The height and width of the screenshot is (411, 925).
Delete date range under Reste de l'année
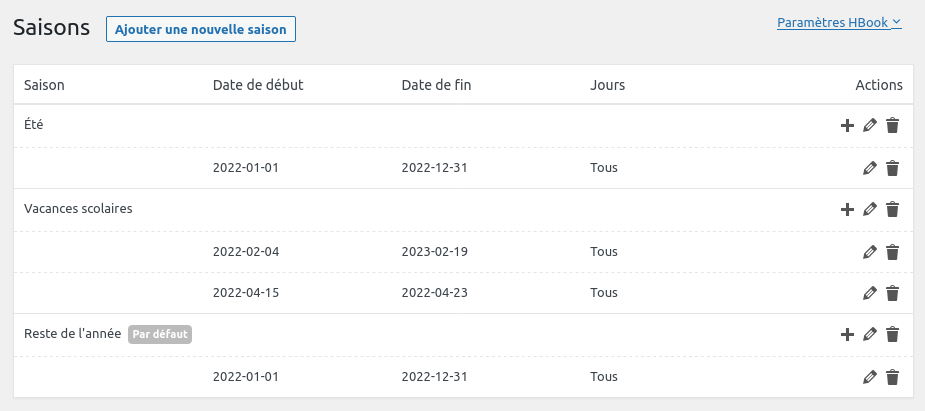(x=893, y=377)
